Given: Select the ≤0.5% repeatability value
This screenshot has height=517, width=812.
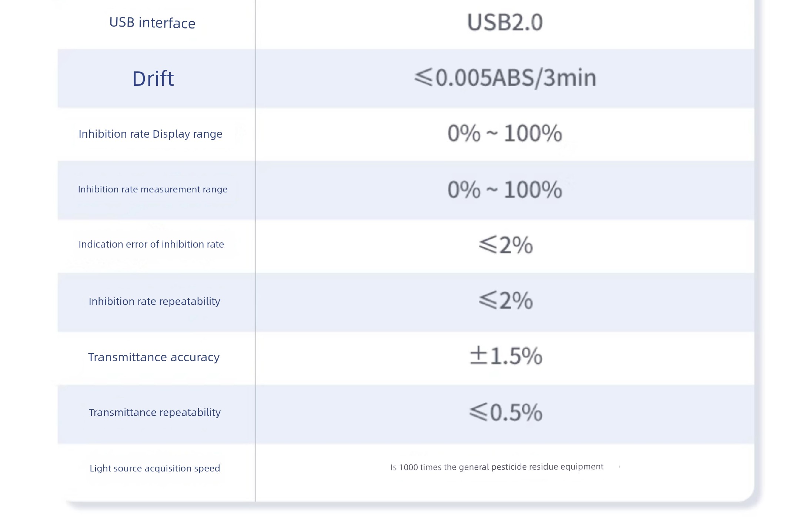Looking at the screenshot, I should [505, 412].
